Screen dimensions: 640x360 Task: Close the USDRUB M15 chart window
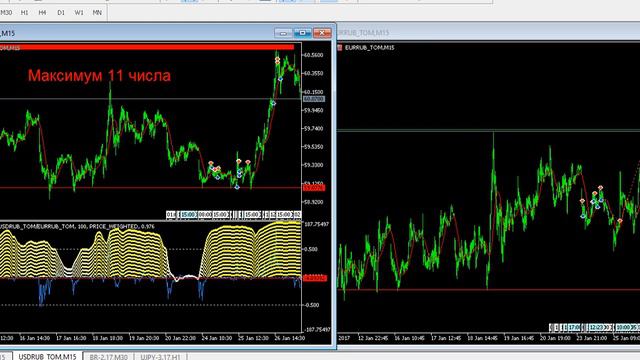322,33
